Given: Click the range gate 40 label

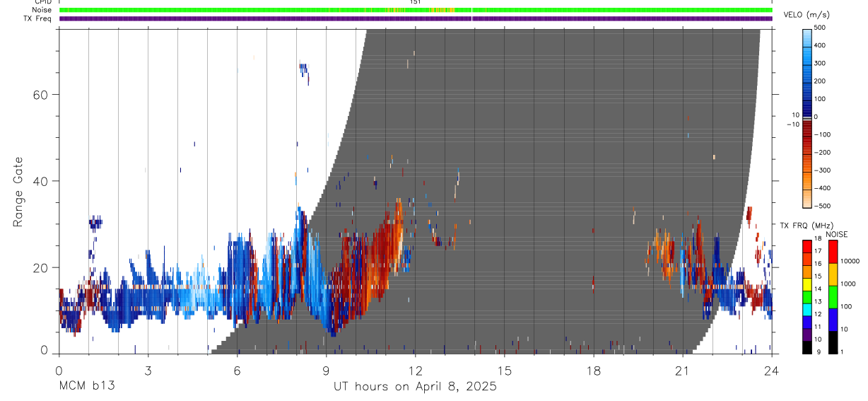Looking at the screenshot, I should [x=40, y=181].
